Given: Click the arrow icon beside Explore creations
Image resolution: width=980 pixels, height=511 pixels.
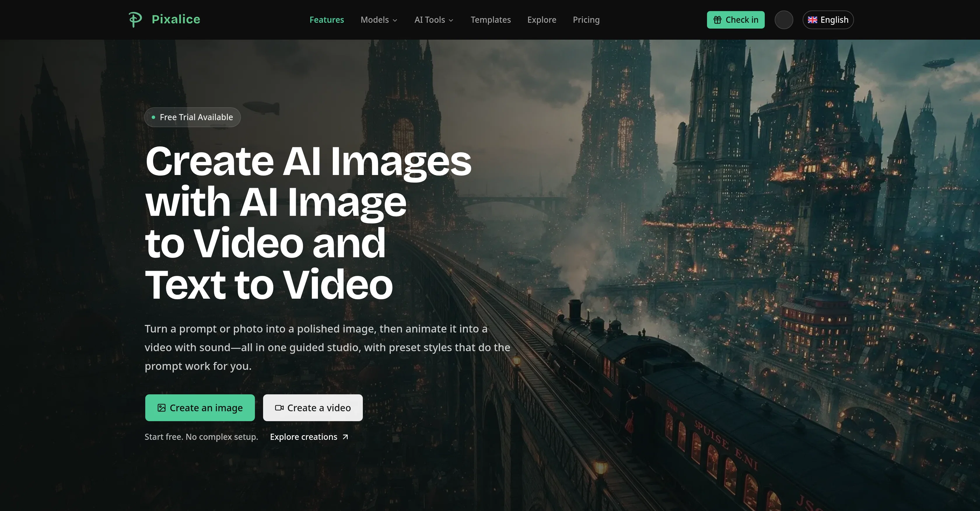Looking at the screenshot, I should click(345, 437).
